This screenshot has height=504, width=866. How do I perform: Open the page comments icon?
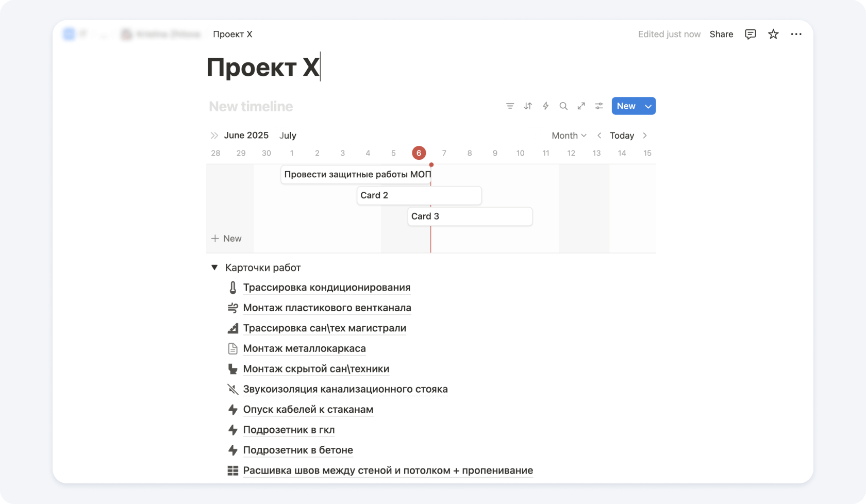[750, 34]
